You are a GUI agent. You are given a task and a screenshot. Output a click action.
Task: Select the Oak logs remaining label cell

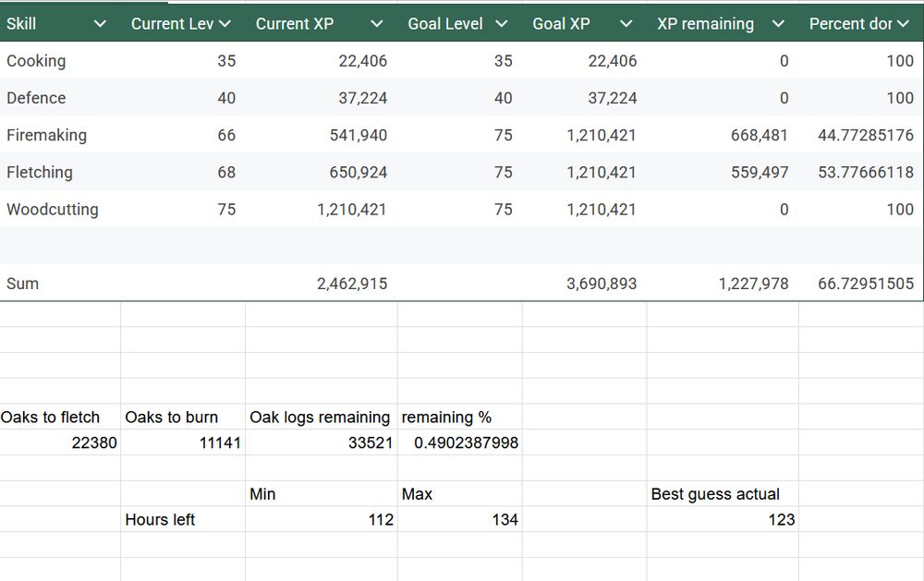pyautogui.click(x=320, y=418)
